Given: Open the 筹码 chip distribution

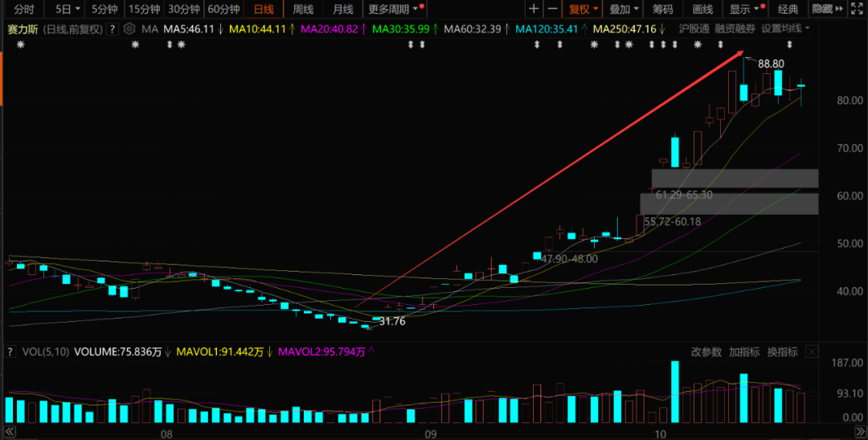Looking at the screenshot, I should 662,9.
